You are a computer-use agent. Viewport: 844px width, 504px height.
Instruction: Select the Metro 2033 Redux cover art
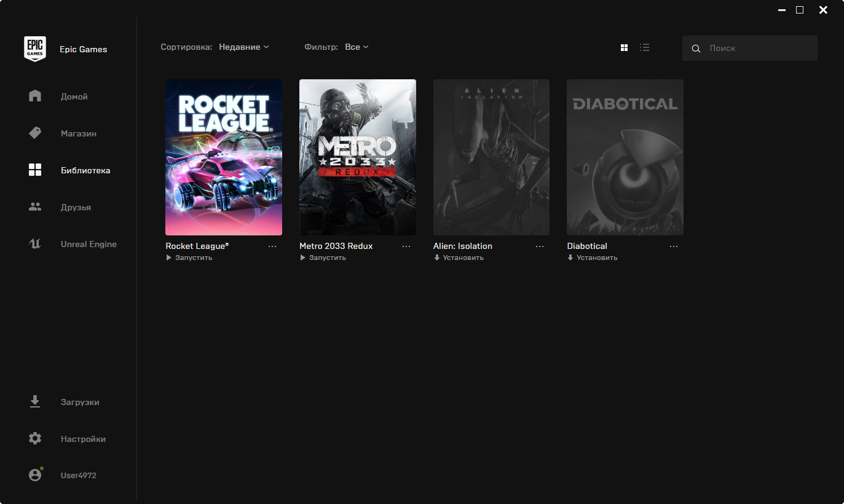click(x=358, y=157)
